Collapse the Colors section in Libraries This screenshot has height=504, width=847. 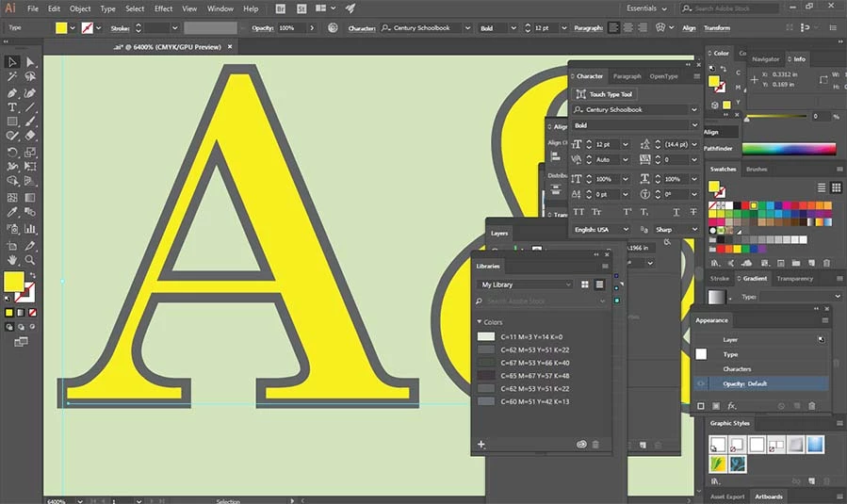[480, 321]
